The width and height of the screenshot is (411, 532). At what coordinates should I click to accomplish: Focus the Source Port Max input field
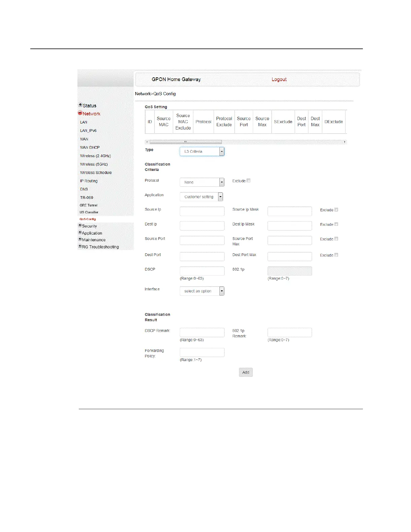(x=290, y=240)
